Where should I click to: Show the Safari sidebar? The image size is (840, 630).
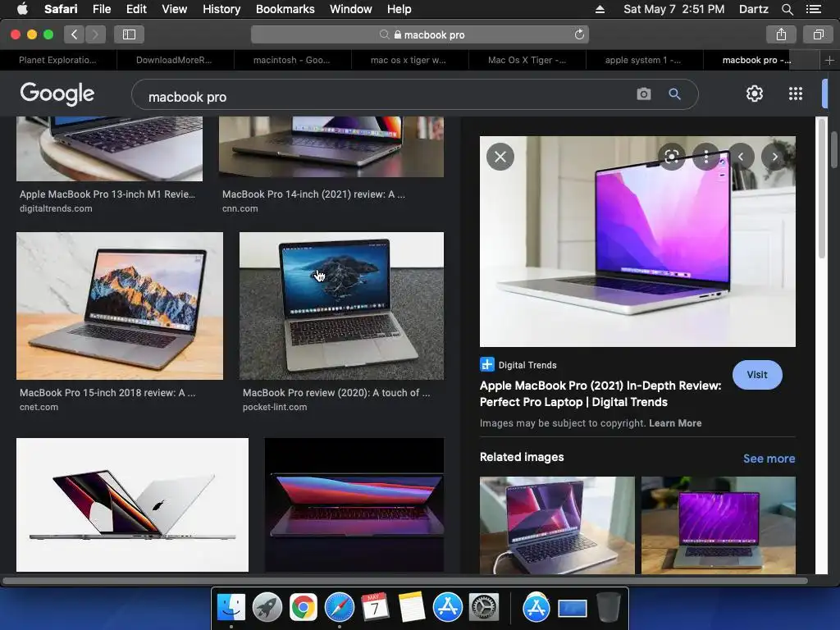(129, 34)
